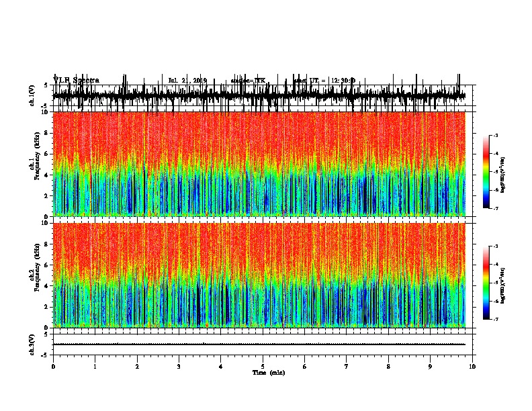532x411 pixels.
Task: Click the -3 tick on ch.1 colorbar
Action: [496, 136]
